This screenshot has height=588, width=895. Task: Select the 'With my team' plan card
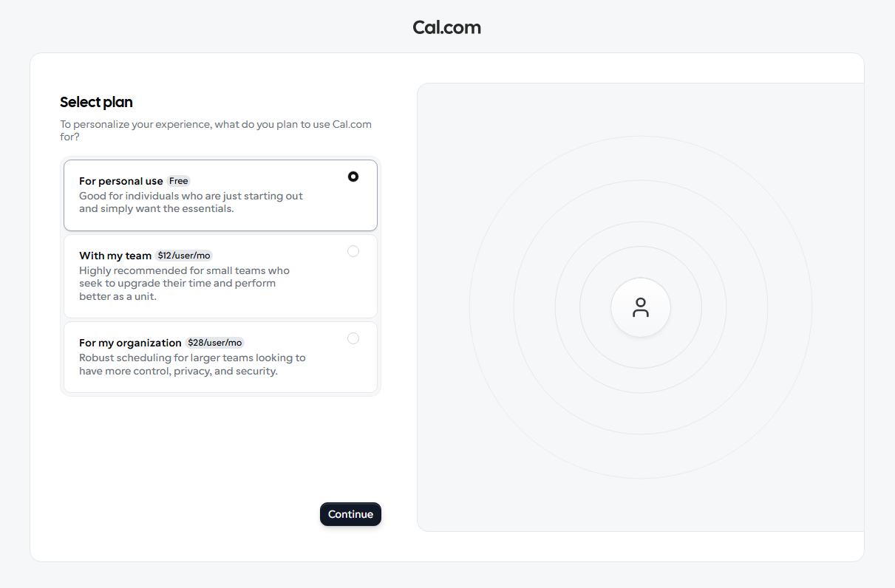pos(220,276)
